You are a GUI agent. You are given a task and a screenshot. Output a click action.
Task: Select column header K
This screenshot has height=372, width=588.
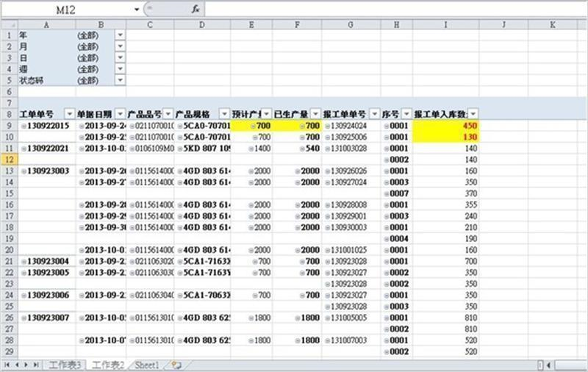click(x=552, y=24)
